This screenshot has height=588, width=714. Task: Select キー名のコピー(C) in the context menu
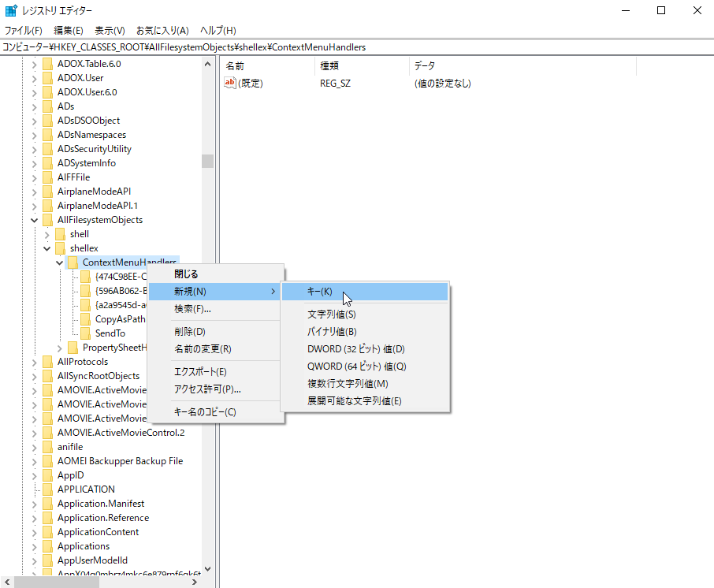[215, 411]
